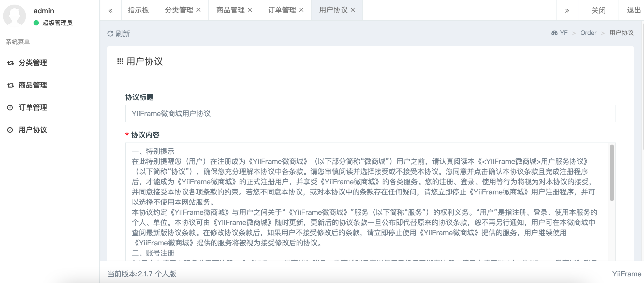The image size is (644, 283).
Task: Click the admin avatar image
Action: (x=14, y=16)
